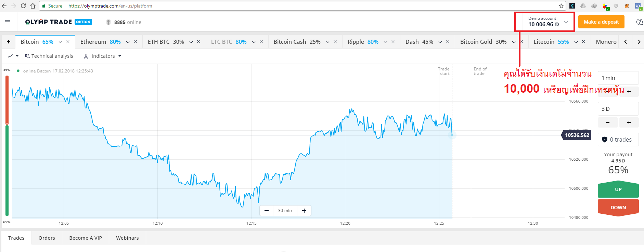Expand the Ripple tab chevron
The height and width of the screenshot is (252, 644).
pos(385,42)
